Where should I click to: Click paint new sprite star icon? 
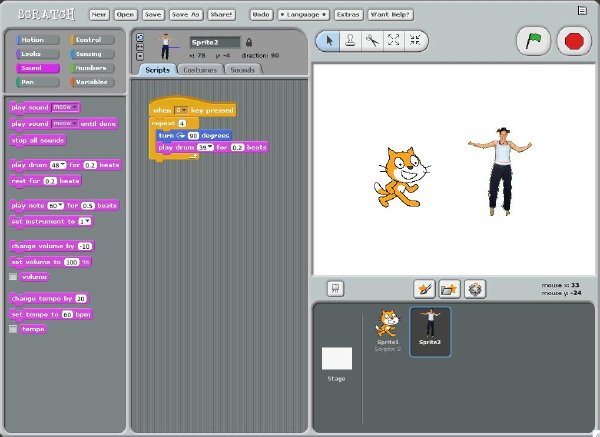point(424,289)
